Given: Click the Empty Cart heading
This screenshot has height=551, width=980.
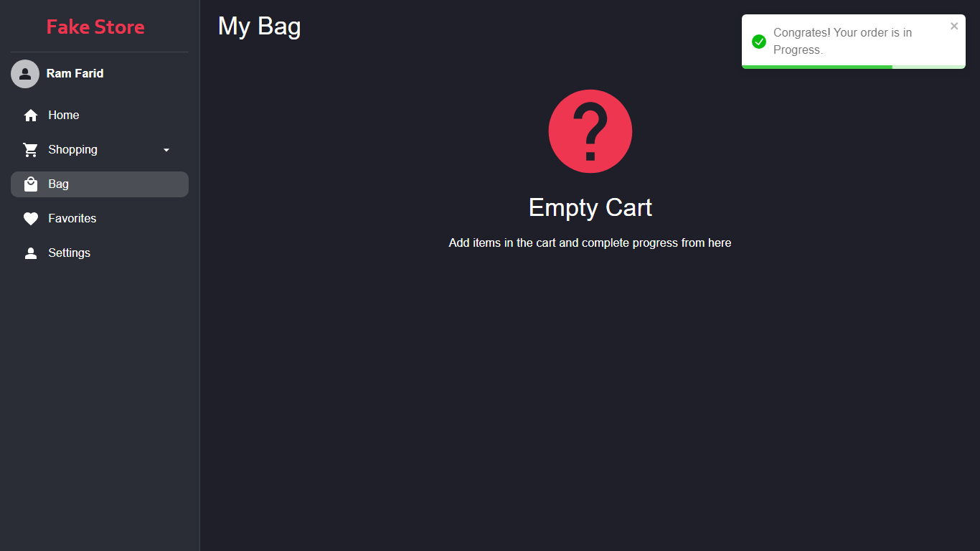Looking at the screenshot, I should pyautogui.click(x=590, y=207).
